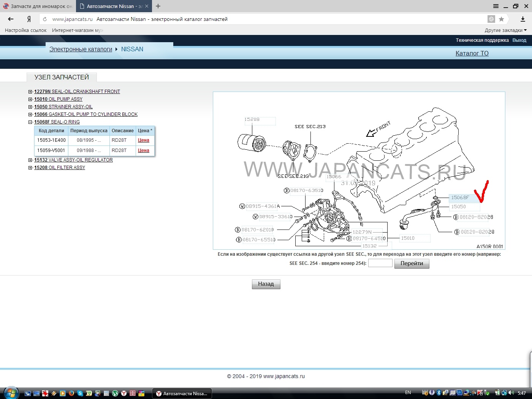Click the browser back arrow

point(11,19)
